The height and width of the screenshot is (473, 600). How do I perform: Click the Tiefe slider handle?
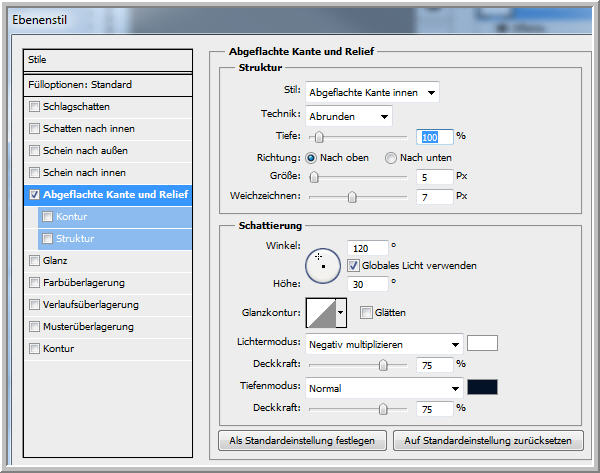click(x=319, y=137)
